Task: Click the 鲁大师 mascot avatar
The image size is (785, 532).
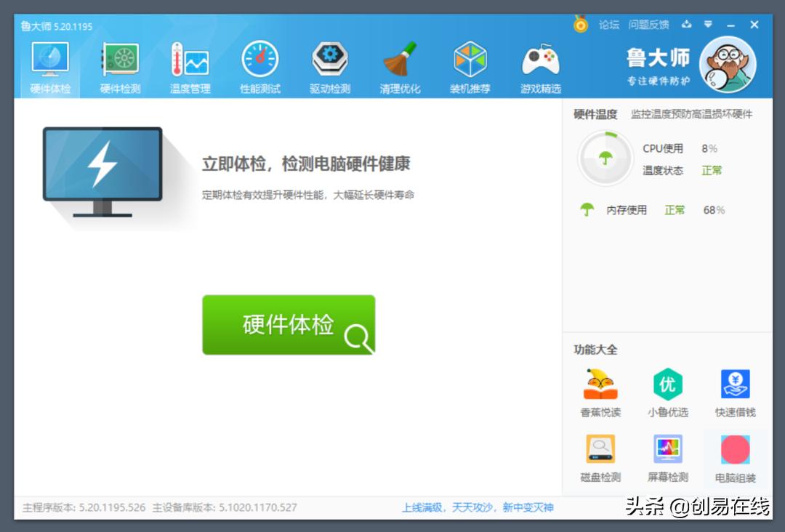Action: coord(729,65)
